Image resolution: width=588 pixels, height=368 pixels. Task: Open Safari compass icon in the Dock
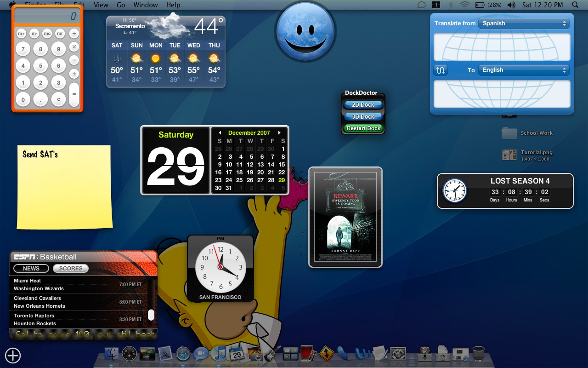(183, 354)
